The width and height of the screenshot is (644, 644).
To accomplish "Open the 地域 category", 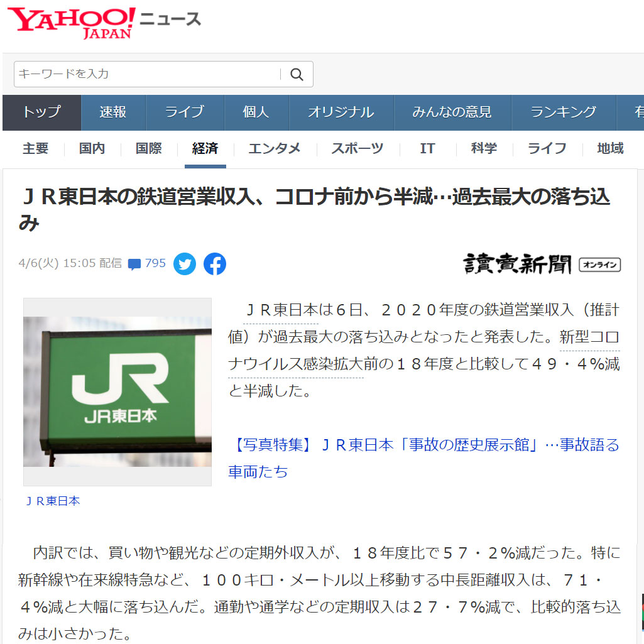I will tap(610, 149).
